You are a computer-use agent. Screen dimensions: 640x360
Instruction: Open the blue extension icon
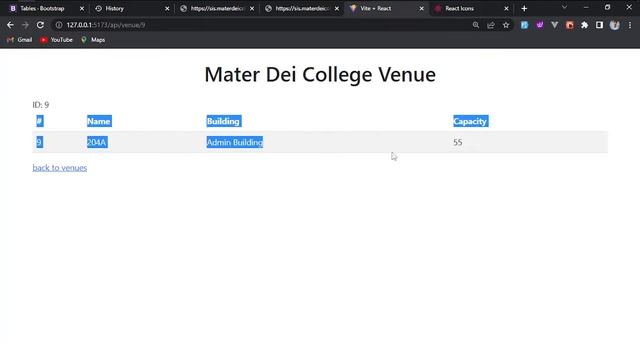pyautogui.click(x=524, y=25)
